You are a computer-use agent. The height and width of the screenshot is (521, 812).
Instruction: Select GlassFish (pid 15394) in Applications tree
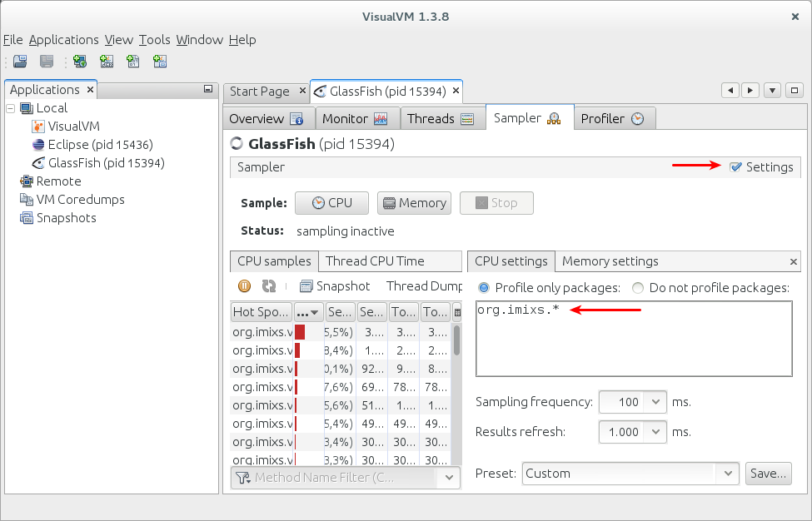click(x=98, y=163)
